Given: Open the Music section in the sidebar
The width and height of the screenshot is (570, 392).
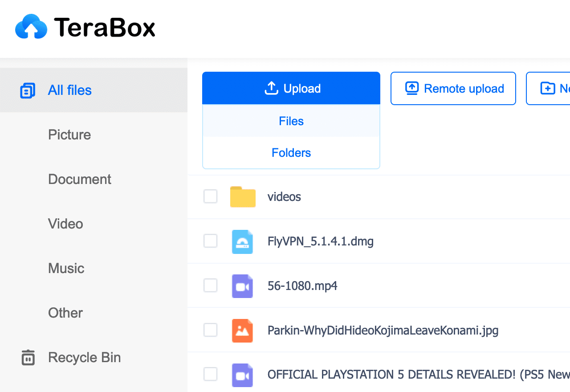Looking at the screenshot, I should click(66, 268).
